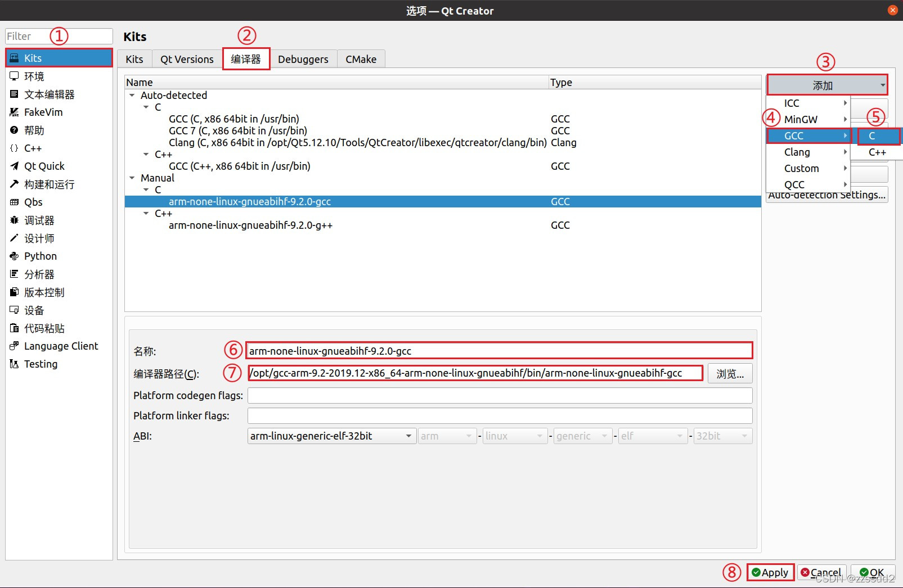Collapse the C group under Auto-detected

pos(146,107)
